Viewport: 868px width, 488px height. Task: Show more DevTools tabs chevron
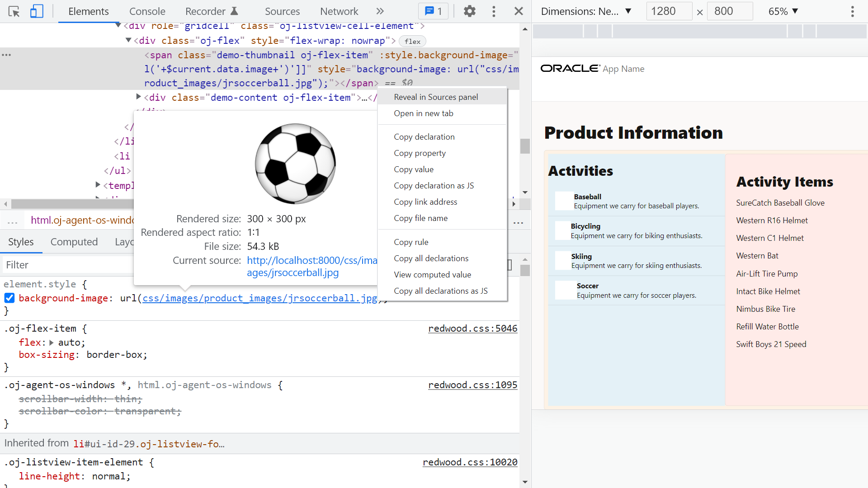[380, 11]
